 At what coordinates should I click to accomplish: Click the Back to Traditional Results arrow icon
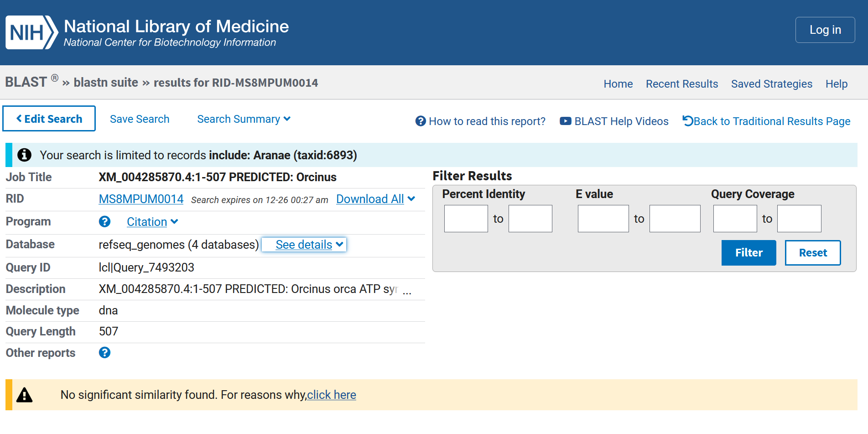click(687, 121)
